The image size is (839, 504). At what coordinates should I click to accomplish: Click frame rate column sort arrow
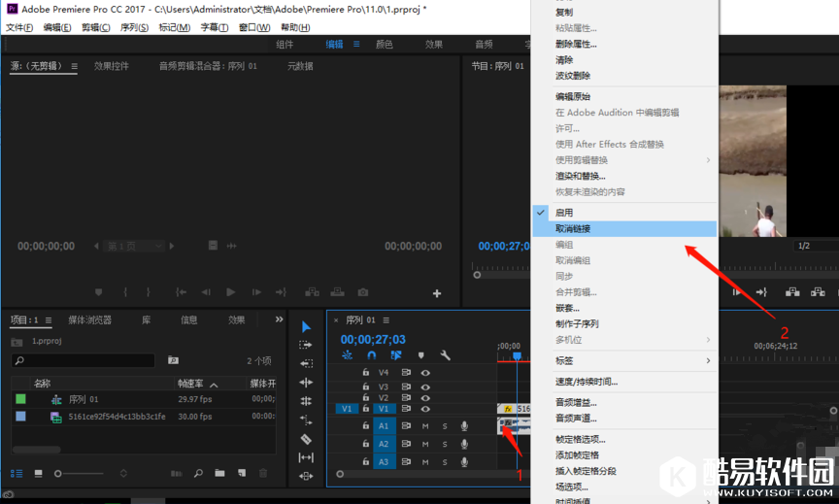point(214,385)
